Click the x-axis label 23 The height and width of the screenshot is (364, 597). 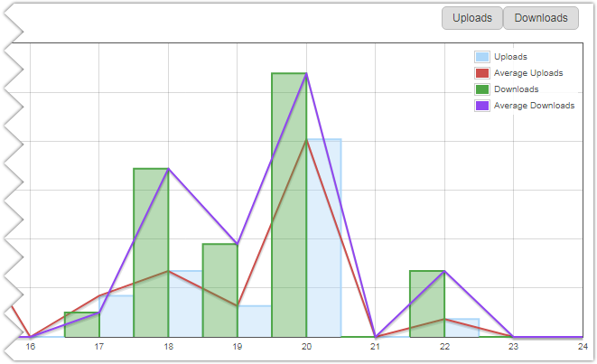click(x=514, y=346)
